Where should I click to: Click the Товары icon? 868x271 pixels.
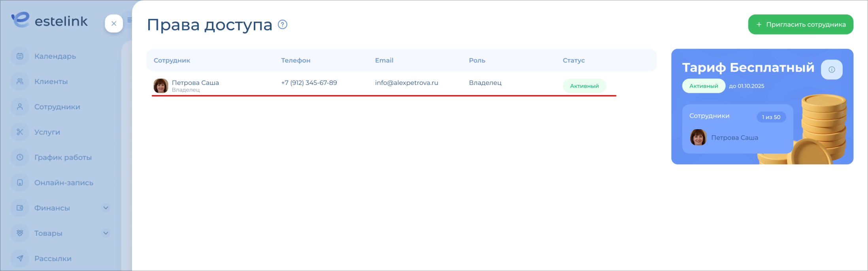pos(20,233)
